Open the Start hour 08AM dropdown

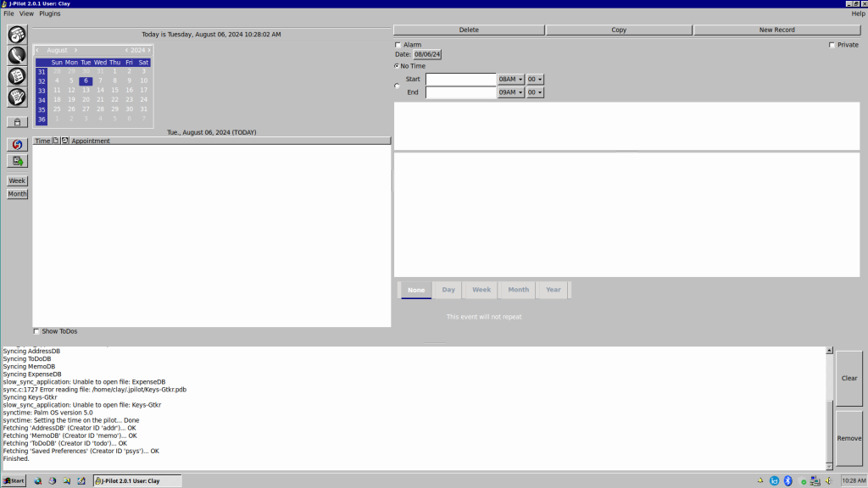pyautogui.click(x=510, y=80)
